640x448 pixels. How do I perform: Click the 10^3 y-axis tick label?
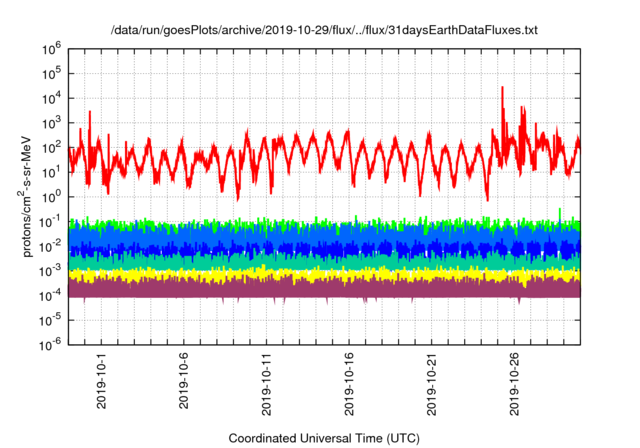pos(51,124)
